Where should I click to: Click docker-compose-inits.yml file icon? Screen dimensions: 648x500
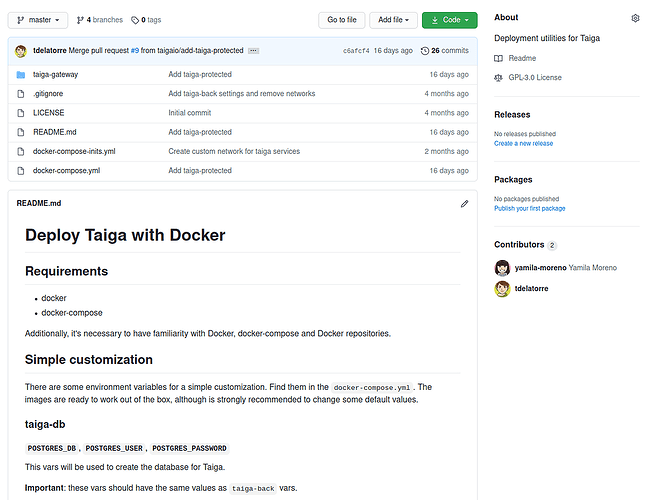pos(21,151)
